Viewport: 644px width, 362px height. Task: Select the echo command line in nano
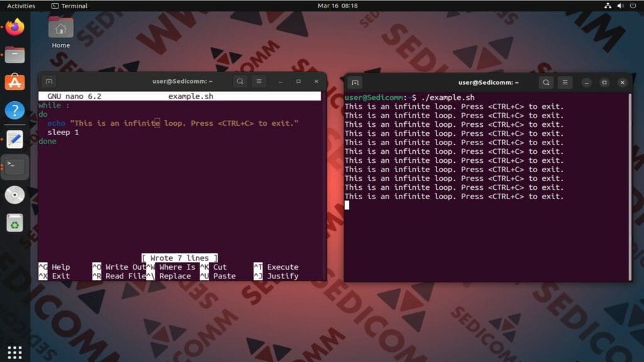click(x=173, y=123)
